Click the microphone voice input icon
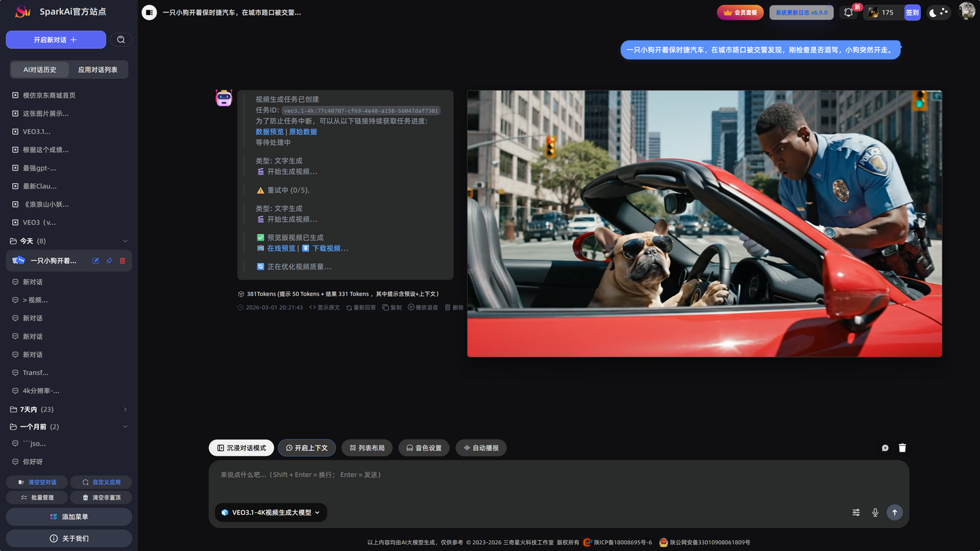The image size is (980, 551). 875,512
